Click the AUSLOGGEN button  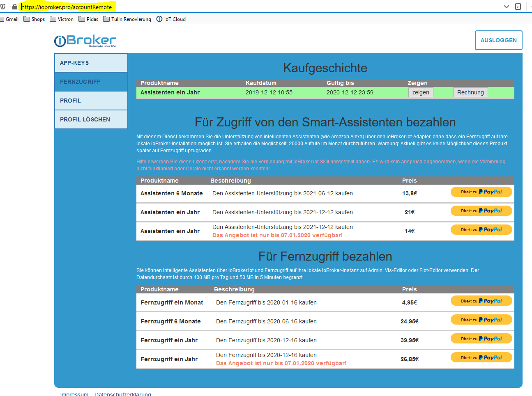point(499,40)
